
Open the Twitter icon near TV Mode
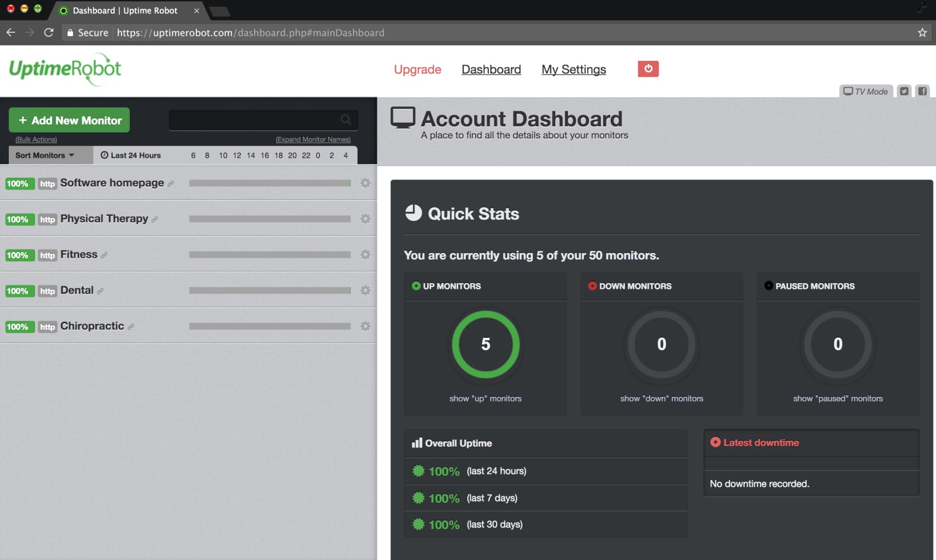tap(904, 91)
